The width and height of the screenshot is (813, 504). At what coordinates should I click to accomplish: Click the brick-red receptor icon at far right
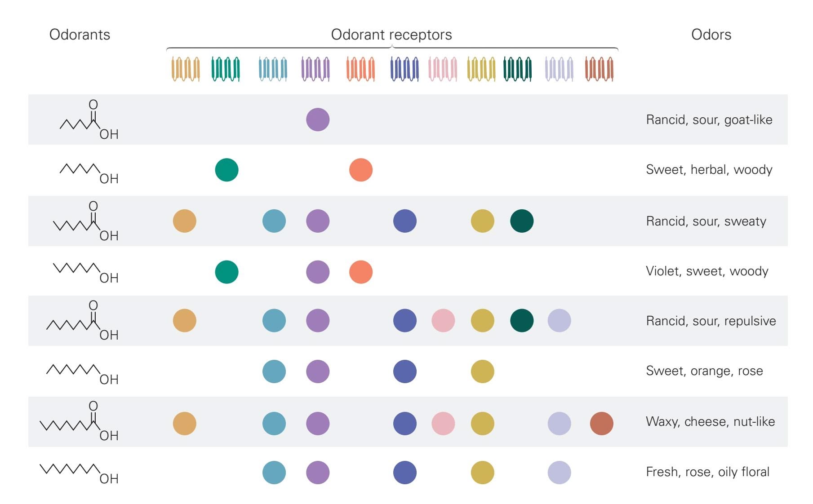click(599, 69)
